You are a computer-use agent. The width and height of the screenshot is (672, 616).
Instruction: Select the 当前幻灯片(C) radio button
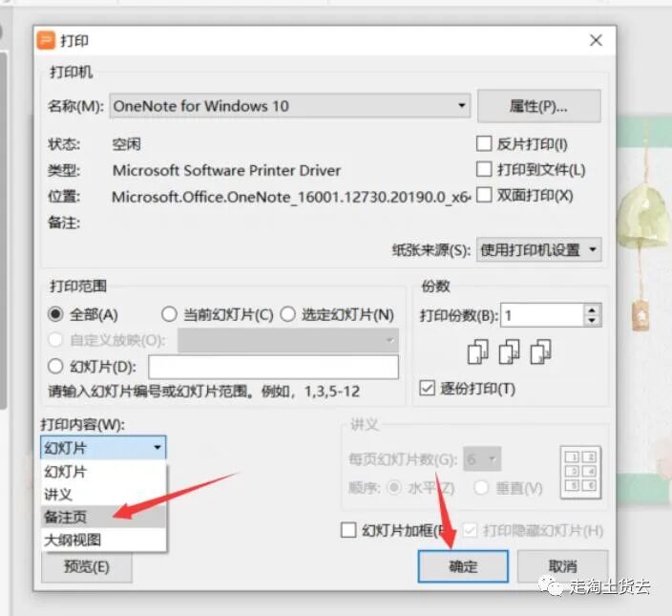click(x=169, y=314)
